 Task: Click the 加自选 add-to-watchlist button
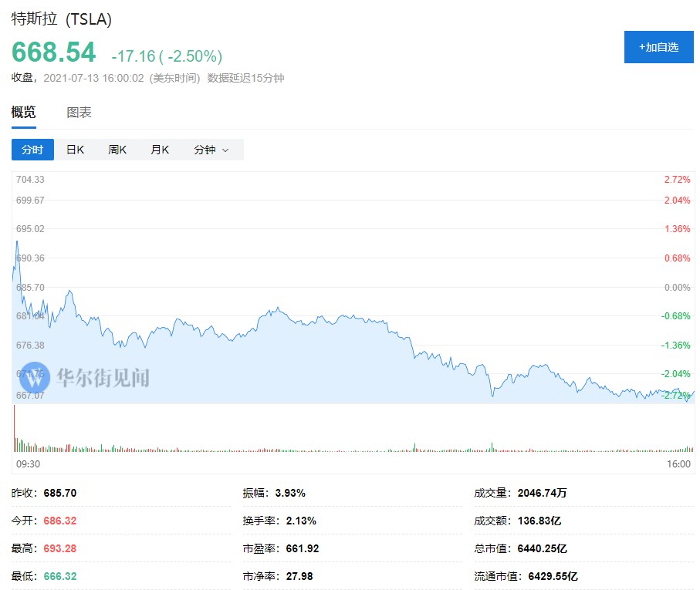[658, 47]
